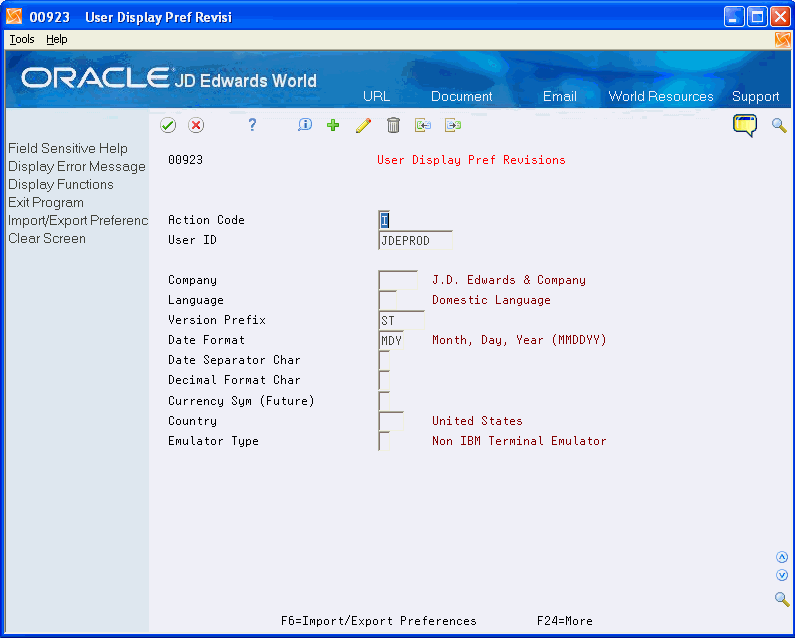Click 'United States' country description
This screenshot has height=638, width=795.
[477, 421]
